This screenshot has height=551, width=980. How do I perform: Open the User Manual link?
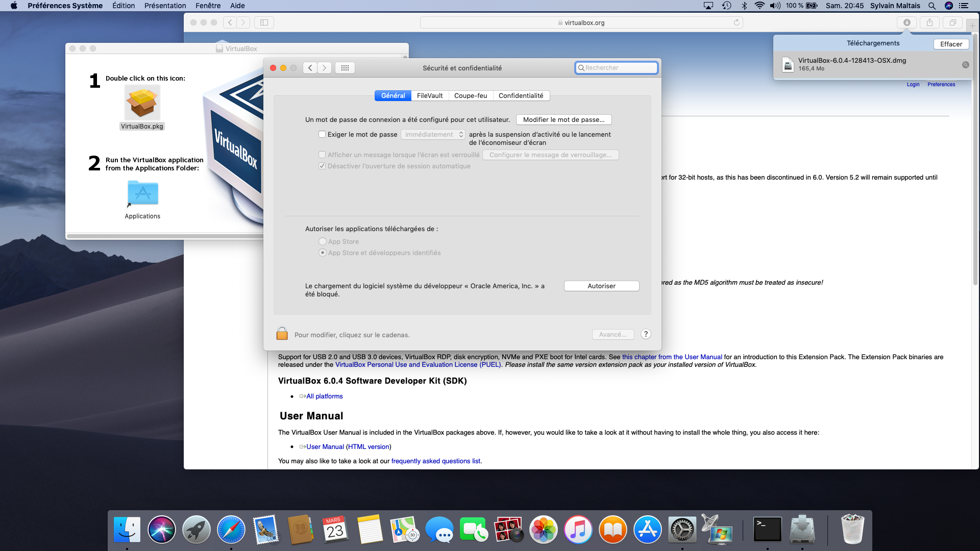[x=325, y=446]
